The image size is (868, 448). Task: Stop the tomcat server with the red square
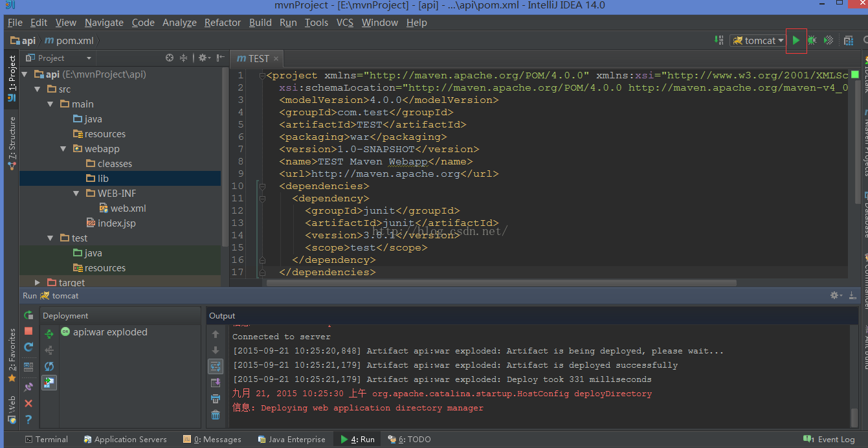(28, 331)
